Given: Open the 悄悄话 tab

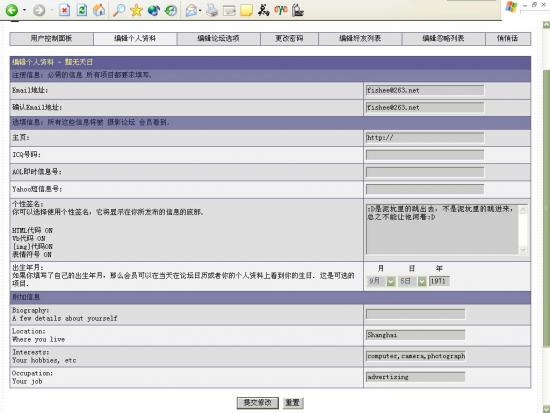Looking at the screenshot, I should tap(508, 39).
